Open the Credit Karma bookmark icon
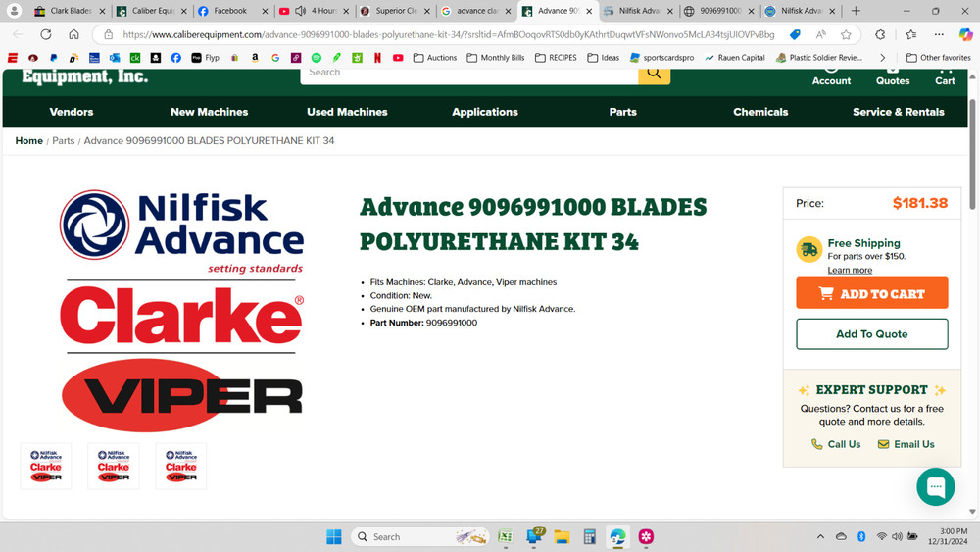Image resolution: width=980 pixels, height=552 pixels. 135,58
